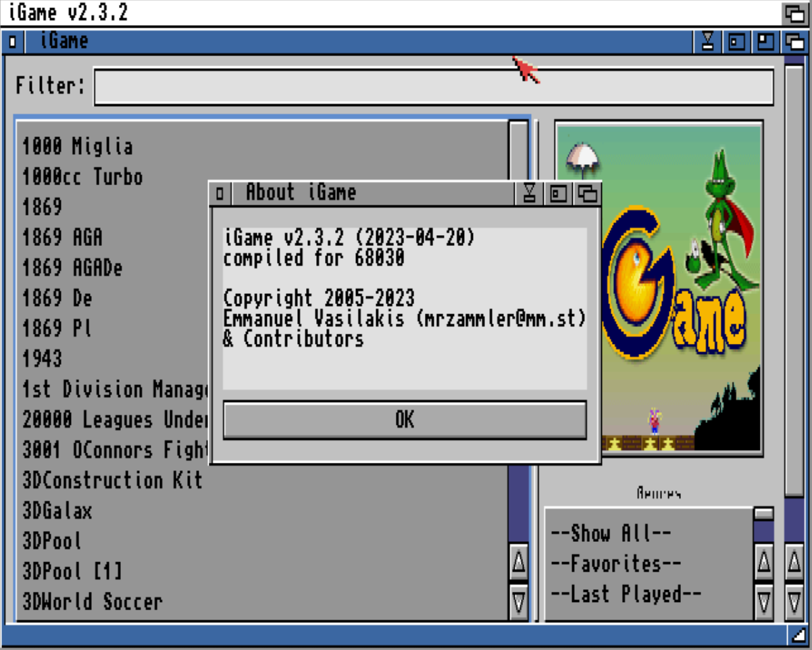Select the 1943 game entry

42,359
